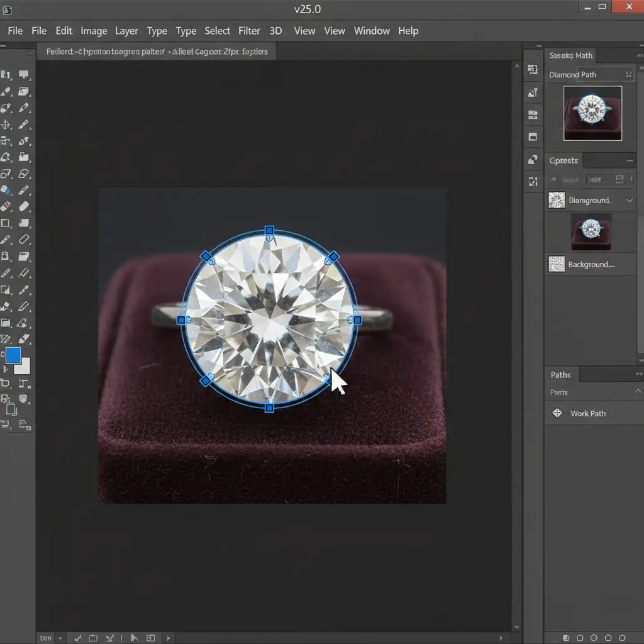The height and width of the screenshot is (644, 644).
Task: Click the top anchor point of the circular path
Action: [x=269, y=231]
